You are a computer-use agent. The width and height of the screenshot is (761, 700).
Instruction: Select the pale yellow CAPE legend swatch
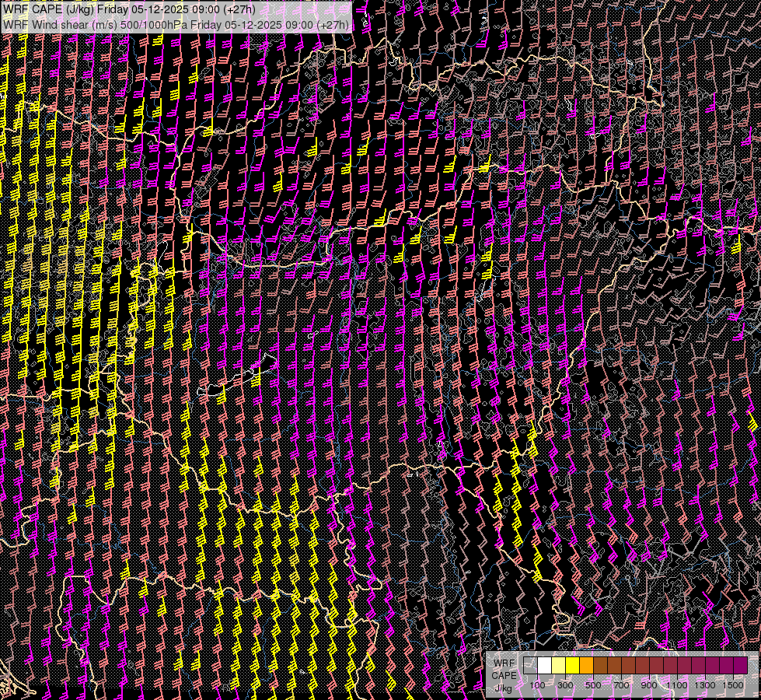click(558, 666)
